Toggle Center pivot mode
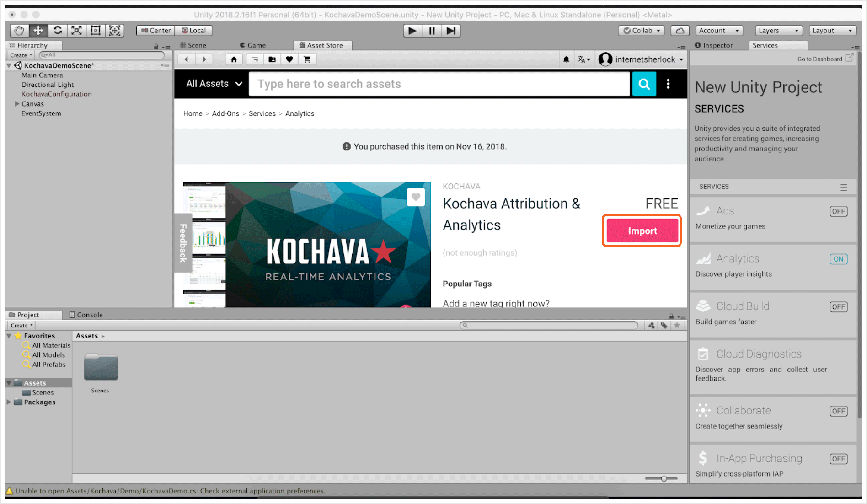The image size is (867, 504). [155, 31]
